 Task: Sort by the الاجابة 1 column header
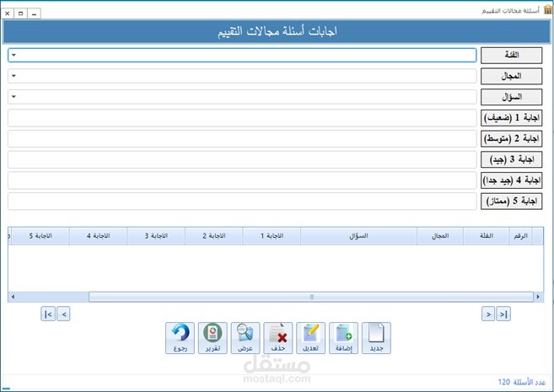coord(272,236)
